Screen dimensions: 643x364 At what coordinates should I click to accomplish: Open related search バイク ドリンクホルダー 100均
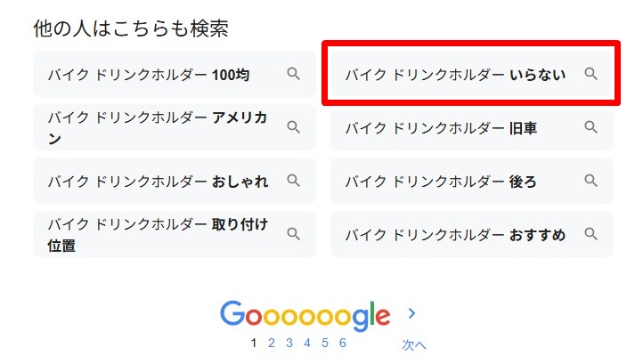point(149,75)
